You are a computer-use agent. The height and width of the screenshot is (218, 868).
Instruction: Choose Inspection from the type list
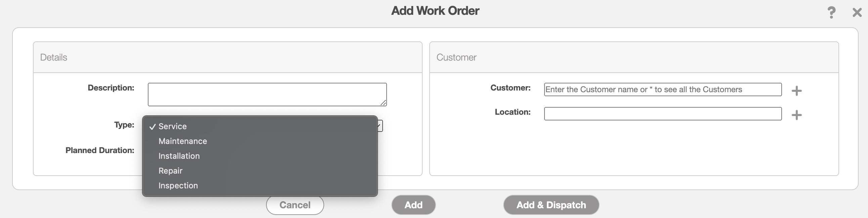(x=178, y=186)
